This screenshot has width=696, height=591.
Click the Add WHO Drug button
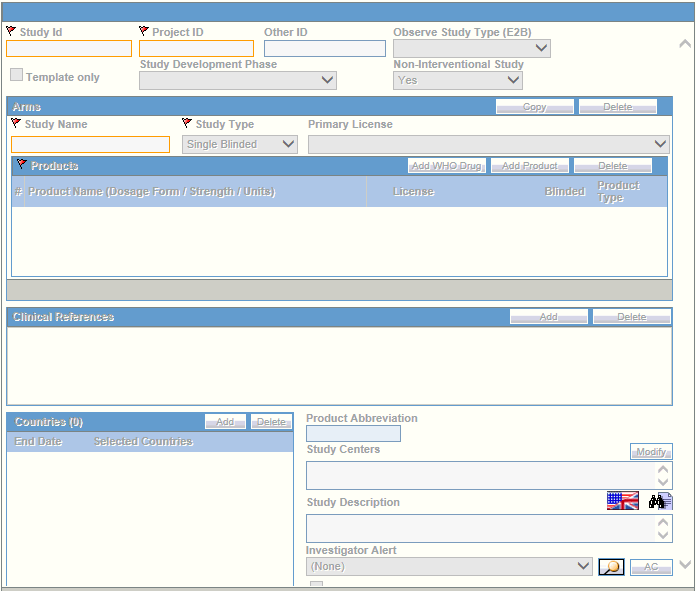447,166
